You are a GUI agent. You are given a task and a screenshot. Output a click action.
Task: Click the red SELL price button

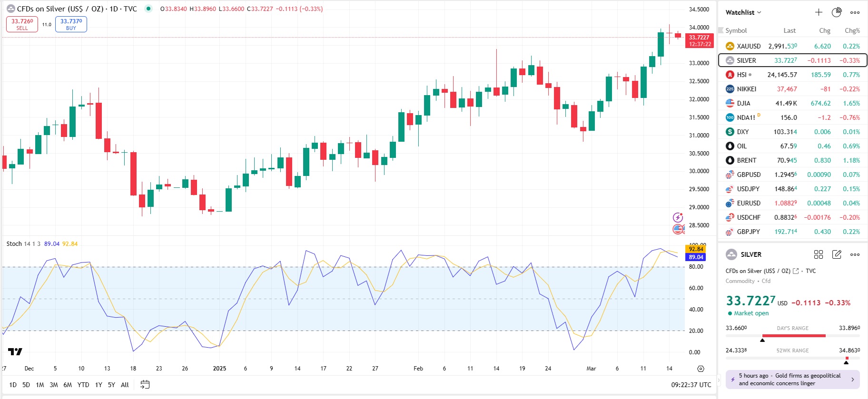pos(22,24)
